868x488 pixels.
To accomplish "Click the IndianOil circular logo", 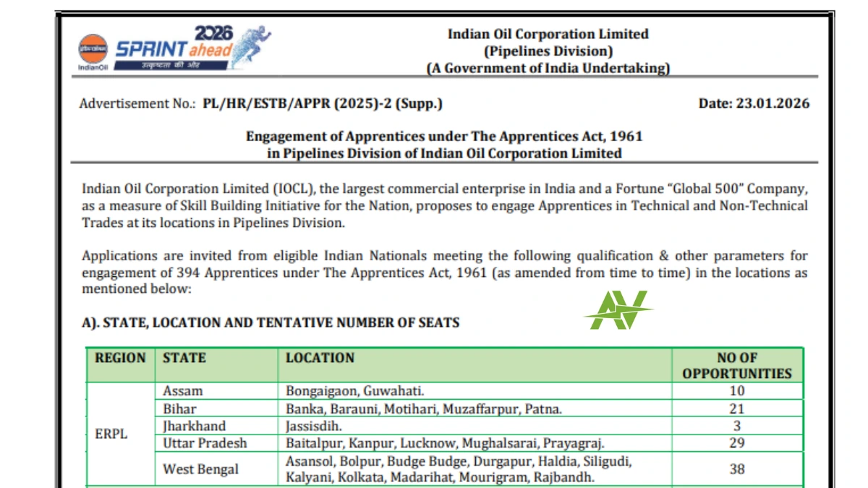I will click(x=92, y=49).
